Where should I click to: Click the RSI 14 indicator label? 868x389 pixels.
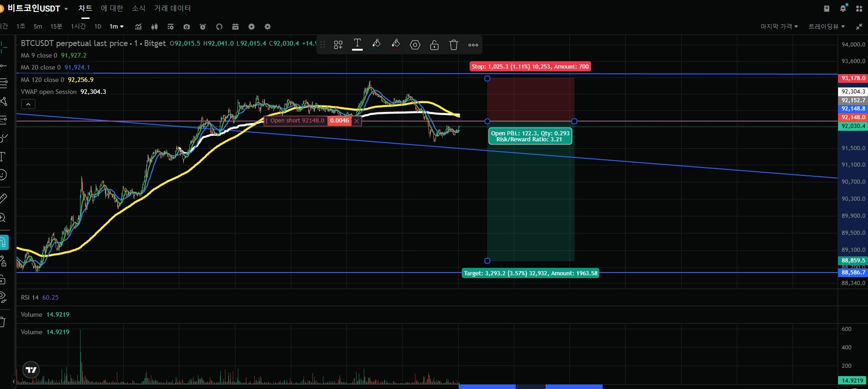tap(30, 297)
